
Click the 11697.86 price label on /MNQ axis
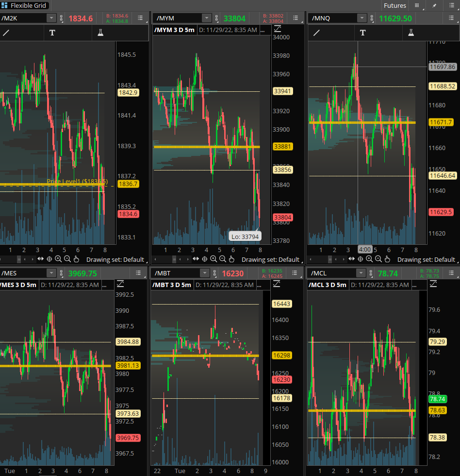click(x=443, y=67)
